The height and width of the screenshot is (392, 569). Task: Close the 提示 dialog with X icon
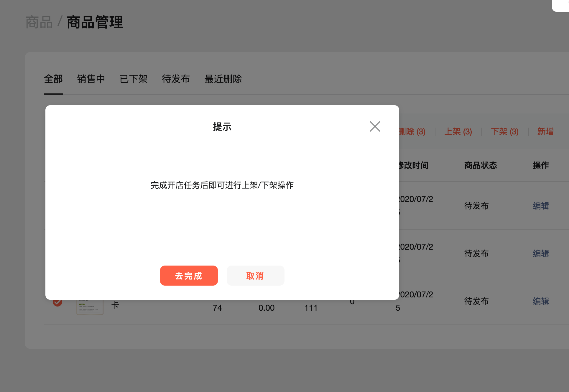(375, 126)
